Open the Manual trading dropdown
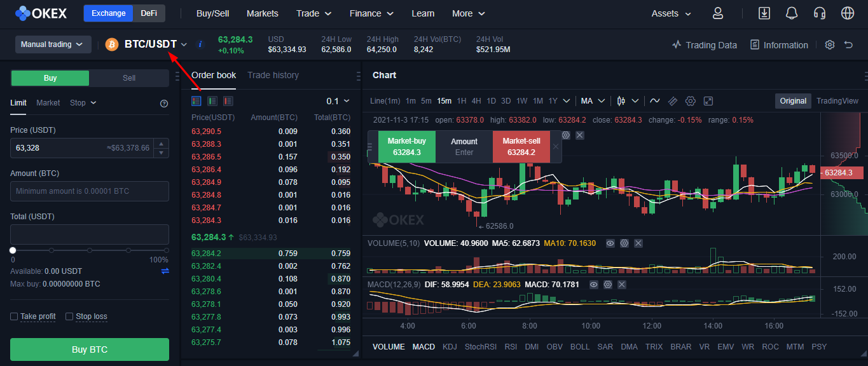The image size is (868, 366). tap(52, 44)
